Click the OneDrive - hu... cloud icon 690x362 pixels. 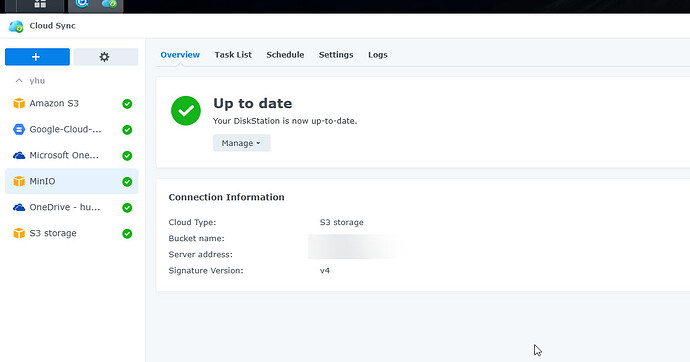[19, 207]
